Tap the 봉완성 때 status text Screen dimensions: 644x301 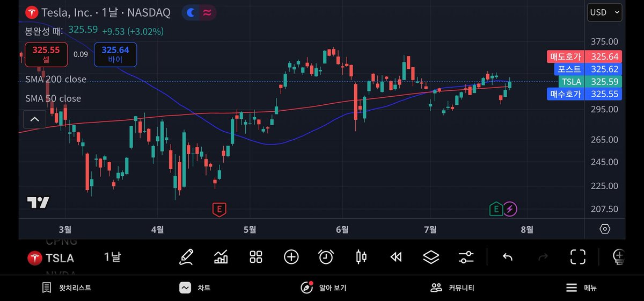pos(44,31)
